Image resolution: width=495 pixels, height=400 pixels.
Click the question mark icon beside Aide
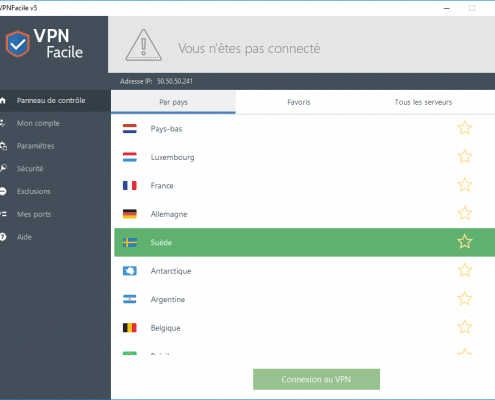(x=3, y=237)
